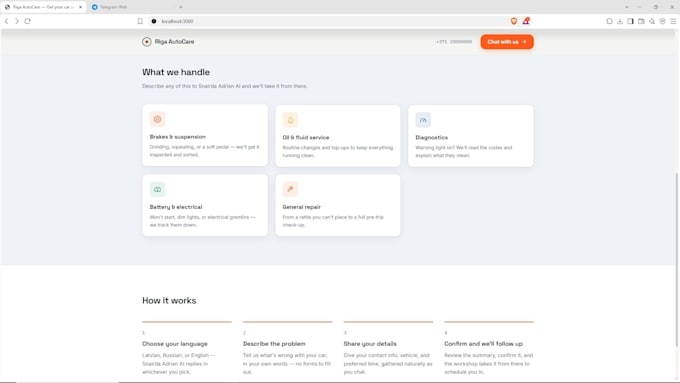Screen dimensions: 680x383
Task: Click the "What we handle" heading
Action: pos(176,72)
